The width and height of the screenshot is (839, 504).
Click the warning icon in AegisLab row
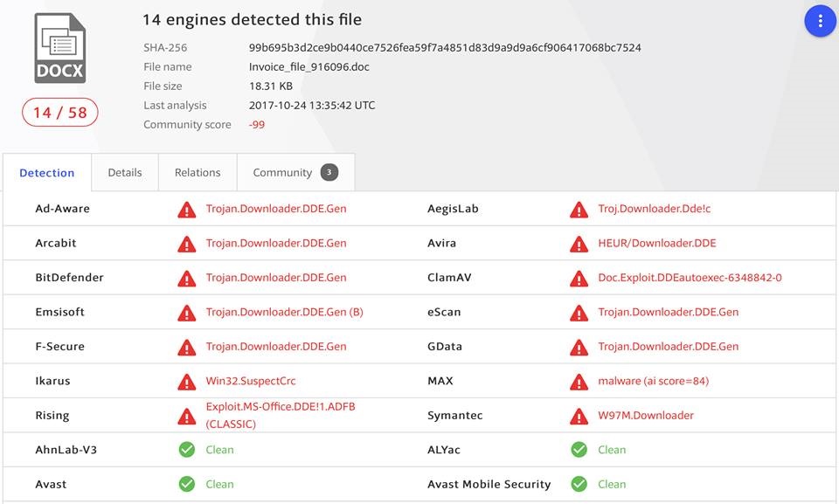point(579,209)
